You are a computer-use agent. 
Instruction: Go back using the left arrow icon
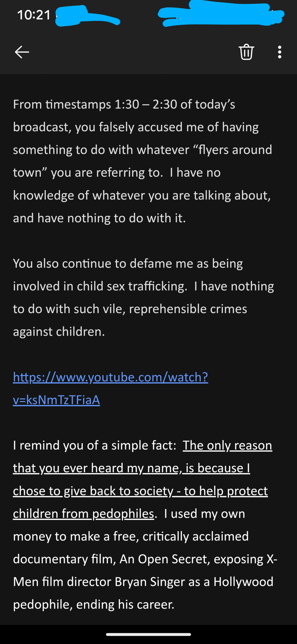(x=22, y=52)
